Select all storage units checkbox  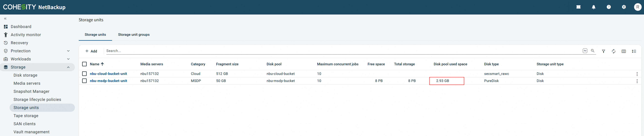[x=84, y=64]
